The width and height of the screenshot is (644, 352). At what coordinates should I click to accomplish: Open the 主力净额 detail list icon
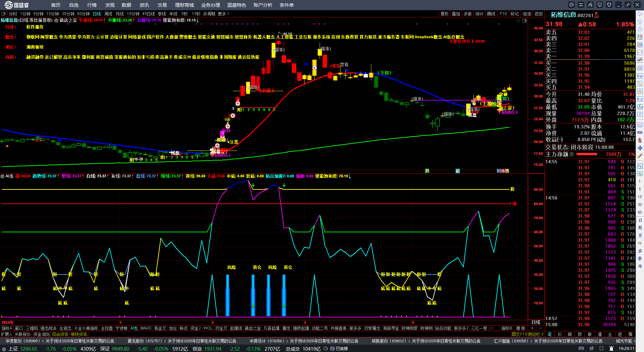(572, 154)
